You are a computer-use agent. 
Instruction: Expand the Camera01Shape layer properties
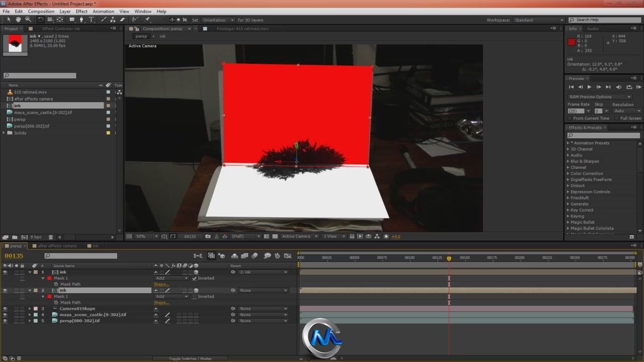[x=30, y=308]
